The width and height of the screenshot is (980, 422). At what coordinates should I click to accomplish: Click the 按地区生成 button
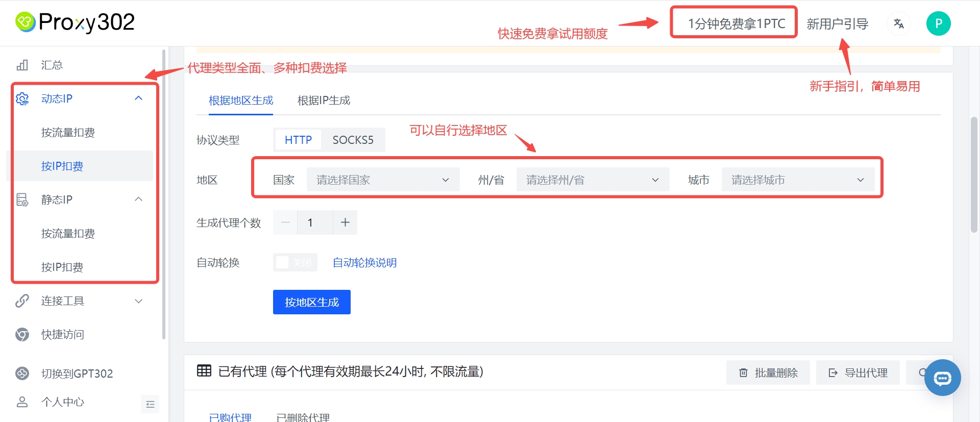tap(312, 302)
